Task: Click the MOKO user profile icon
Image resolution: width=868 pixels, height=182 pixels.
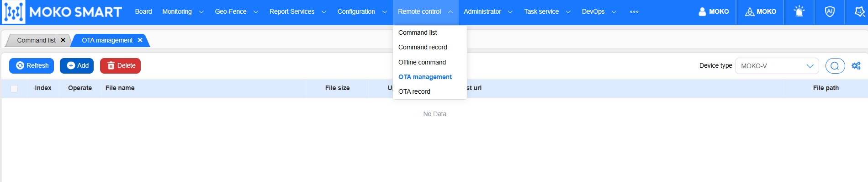Action: coord(702,11)
